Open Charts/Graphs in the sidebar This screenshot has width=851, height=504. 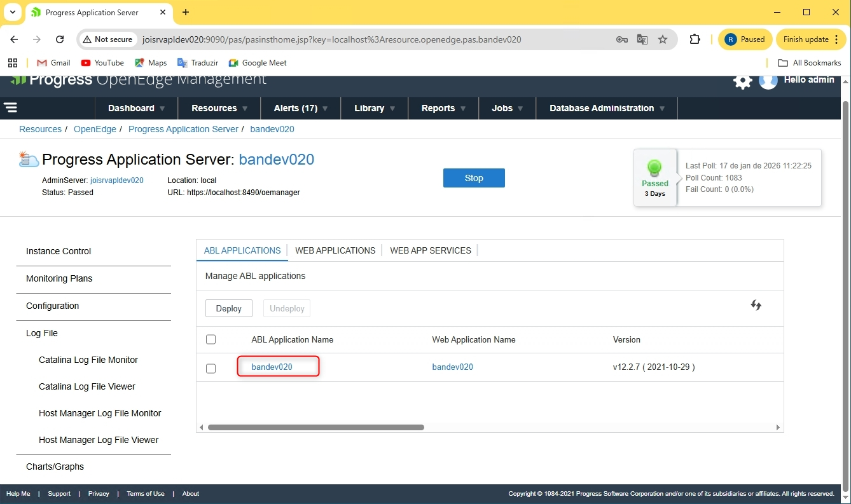tap(55, 467)
